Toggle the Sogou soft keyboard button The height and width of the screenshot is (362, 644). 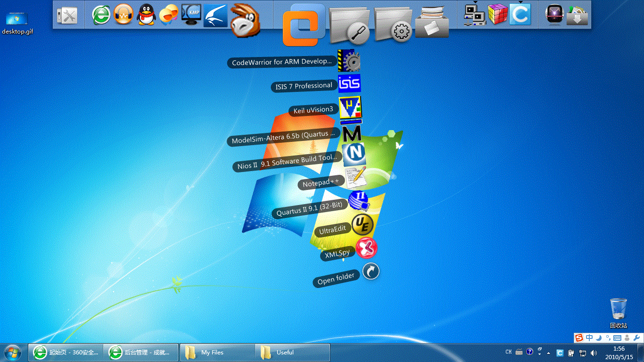[x=617, y=338]
